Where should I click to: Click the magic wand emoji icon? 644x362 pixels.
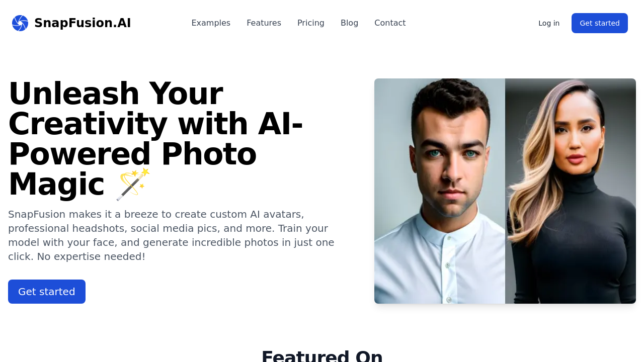(133, 185)
